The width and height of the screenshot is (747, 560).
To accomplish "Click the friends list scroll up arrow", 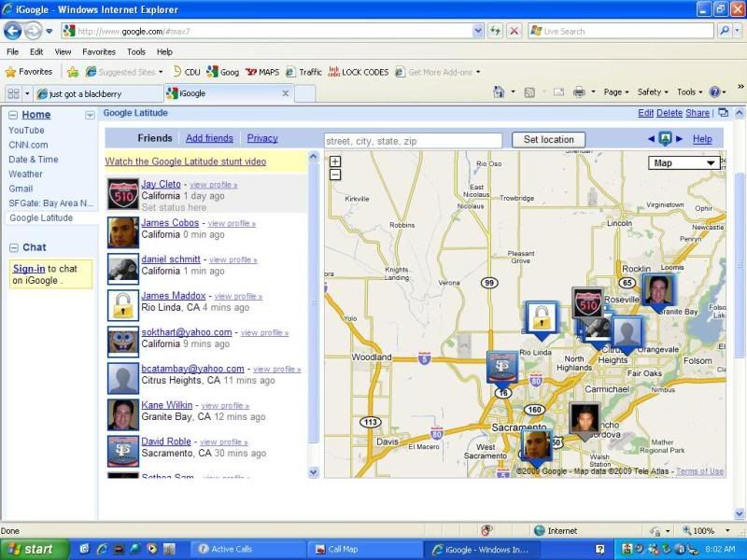I will pos(313,156).
